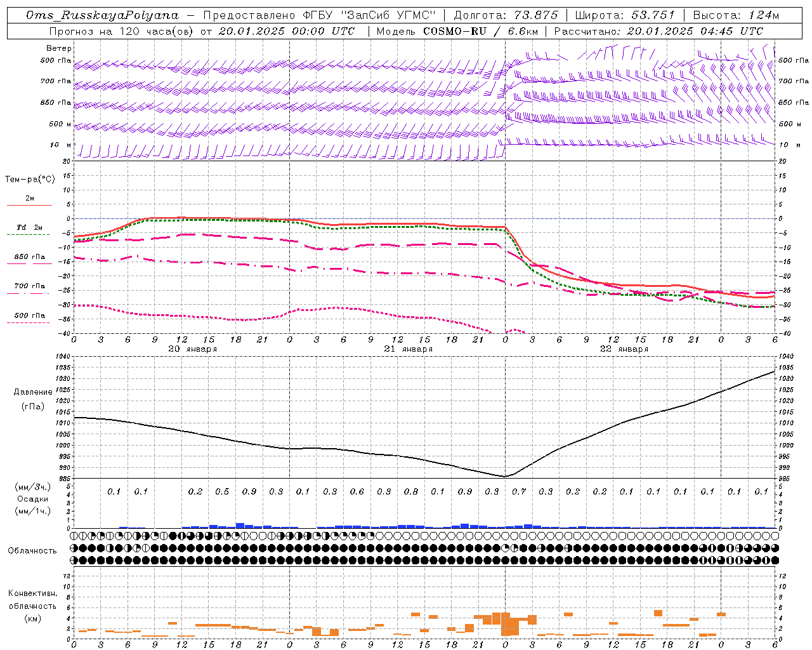Click the '0.5' three-hour precipitation value

tap(222, 492)
